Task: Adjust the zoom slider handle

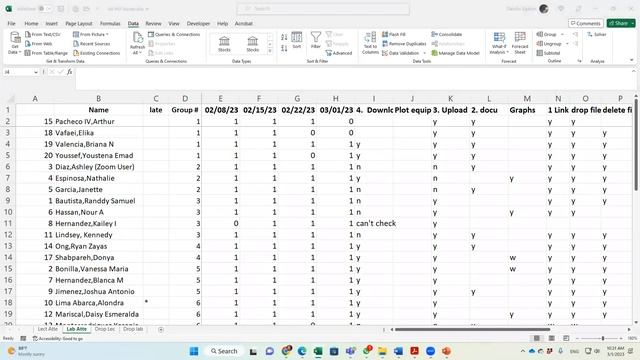Action: click(x=603, y=338)
